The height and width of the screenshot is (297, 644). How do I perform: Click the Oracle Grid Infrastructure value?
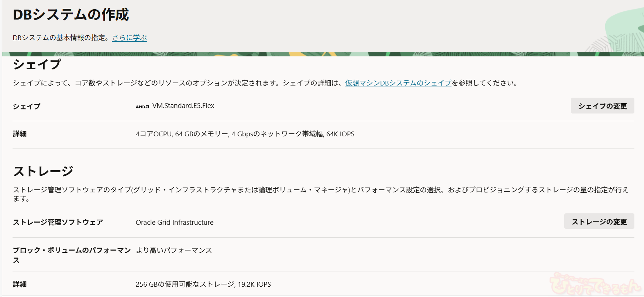[175, 223]
